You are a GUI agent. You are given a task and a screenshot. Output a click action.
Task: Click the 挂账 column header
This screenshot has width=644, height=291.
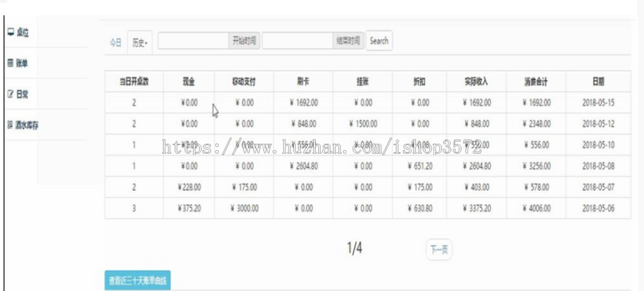point(363,82)
